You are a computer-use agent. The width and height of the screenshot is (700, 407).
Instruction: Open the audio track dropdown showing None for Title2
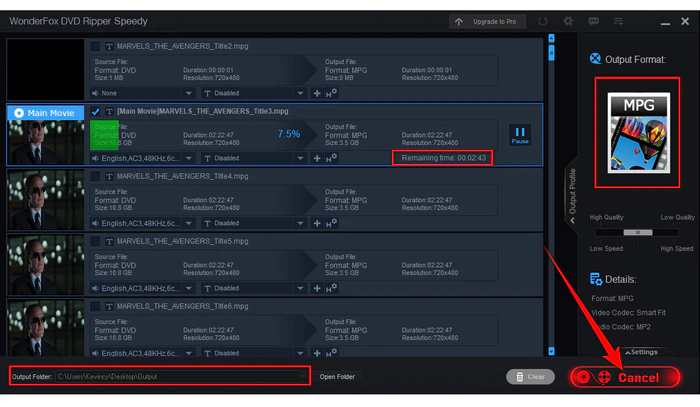(x=142, y=93)
